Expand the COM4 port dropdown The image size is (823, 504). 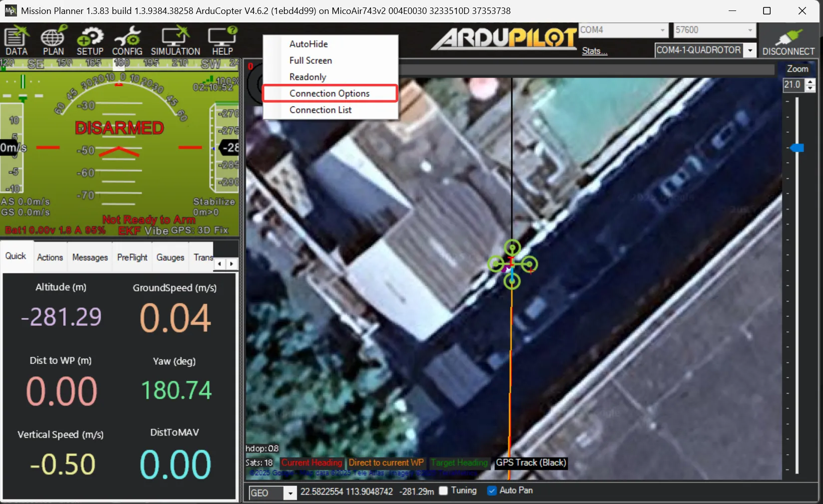pos(662,30)
